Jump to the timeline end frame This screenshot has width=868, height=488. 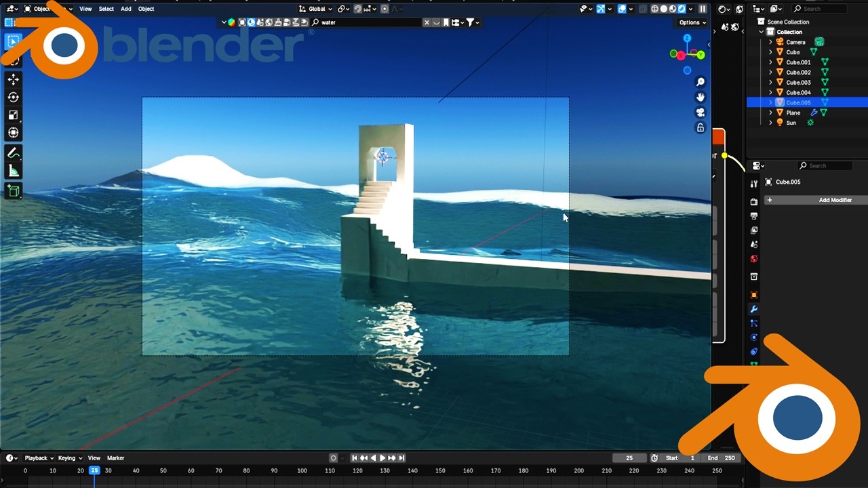coord(401,458)
